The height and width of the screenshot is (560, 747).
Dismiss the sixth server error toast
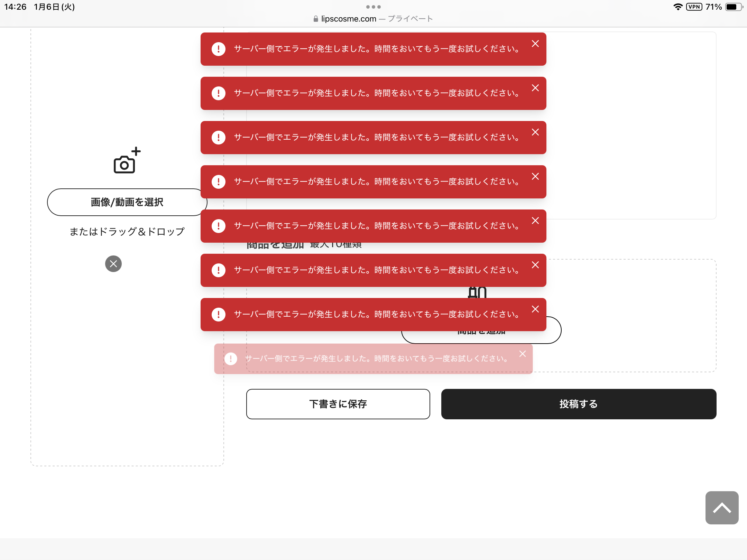point(535,265)
